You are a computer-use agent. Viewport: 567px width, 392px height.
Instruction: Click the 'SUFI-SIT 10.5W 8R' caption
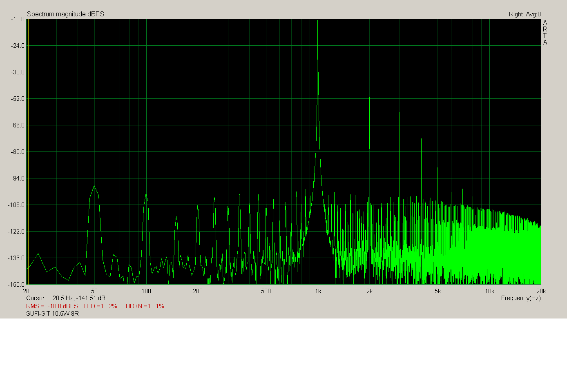52,314
